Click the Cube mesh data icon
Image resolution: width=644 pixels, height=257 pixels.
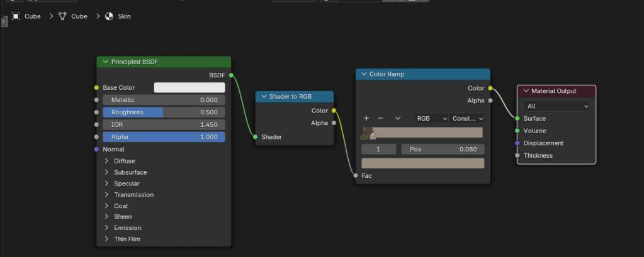point(62,16)
